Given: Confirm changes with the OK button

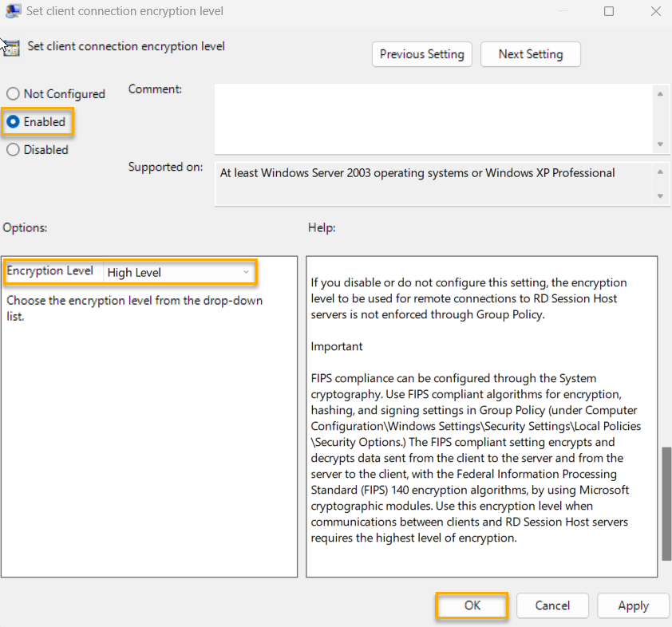Looking at the screenshot, I should [x=471, y=605].
